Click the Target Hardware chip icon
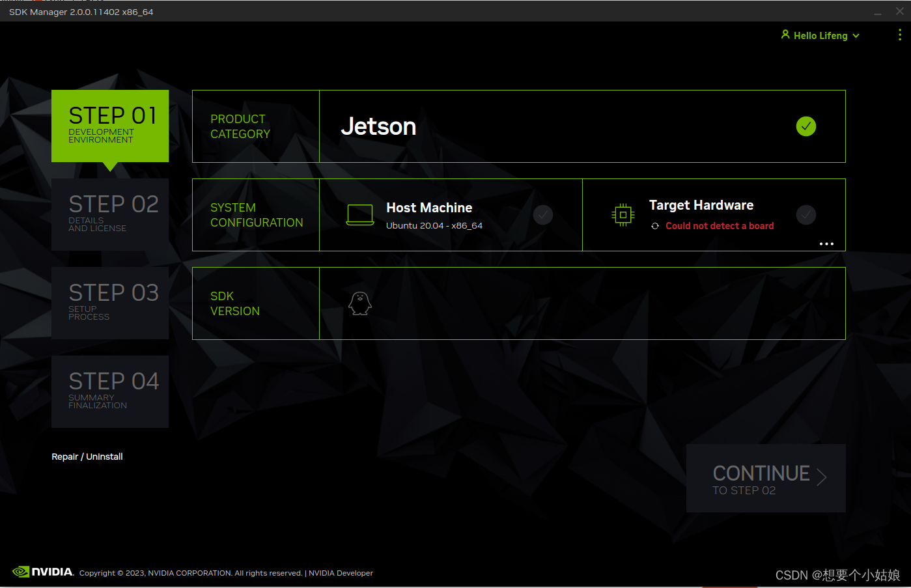The width and height of the screenshot is (911, 588). (623, 215)
